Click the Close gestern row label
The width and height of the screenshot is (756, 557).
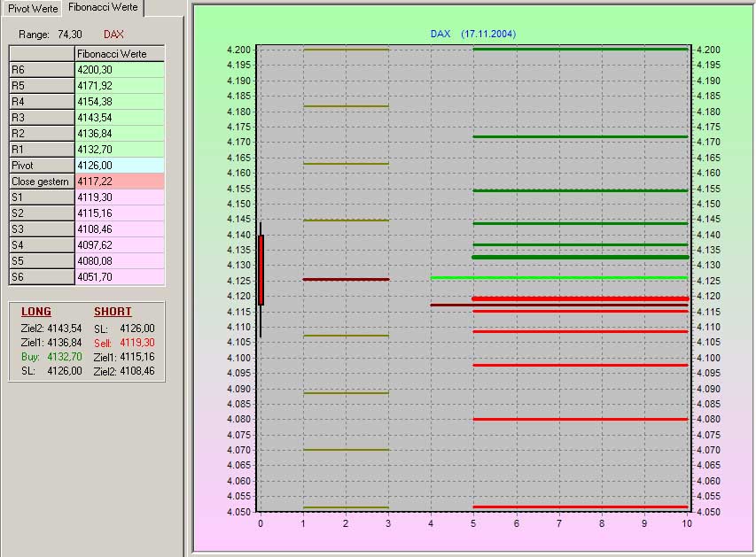click(42, 182)
